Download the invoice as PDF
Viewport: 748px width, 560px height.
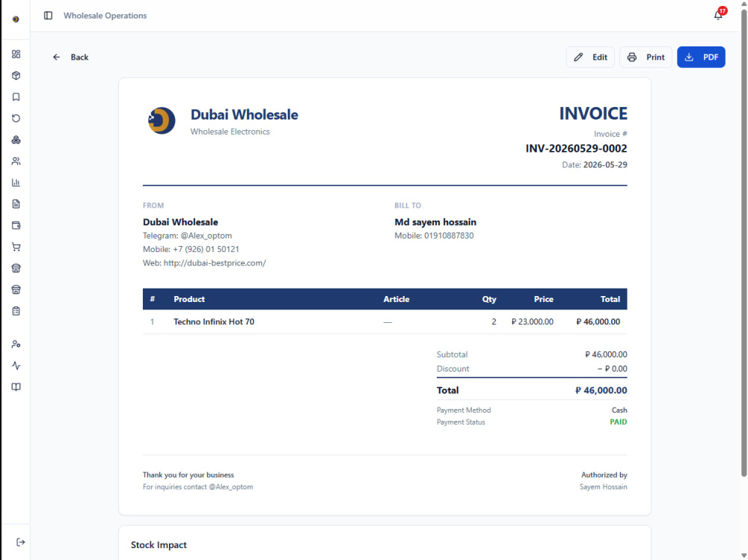pyautogui.click(x=701, y=58)
